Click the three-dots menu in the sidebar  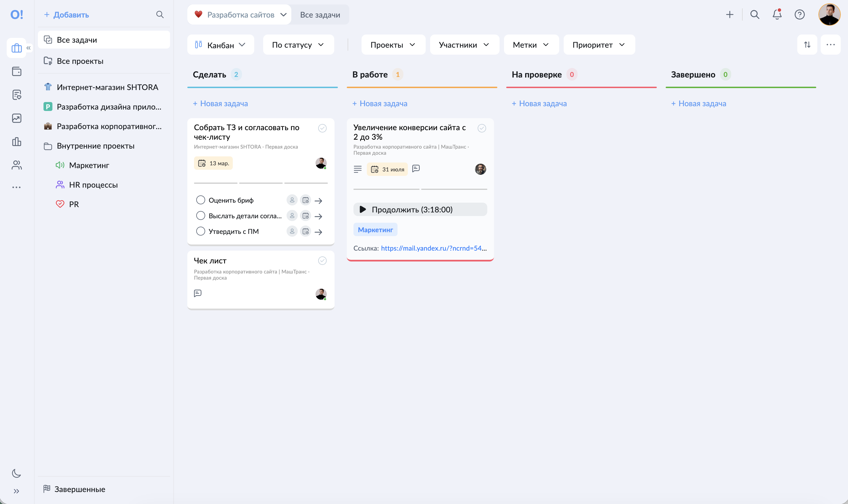pos(16,187)
